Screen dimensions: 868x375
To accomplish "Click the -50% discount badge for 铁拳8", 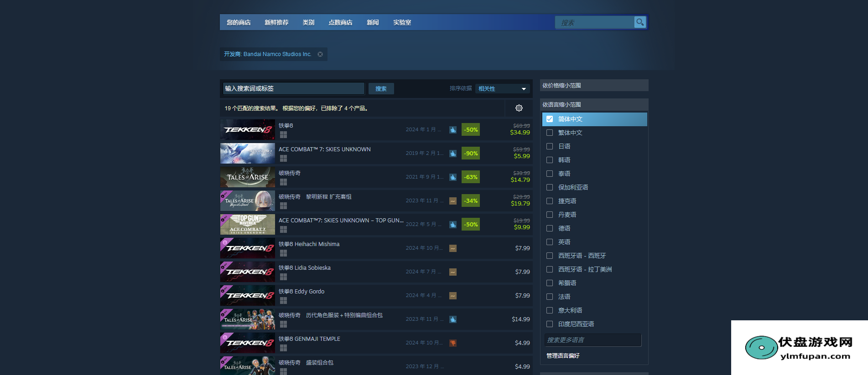I will (471, 130).
